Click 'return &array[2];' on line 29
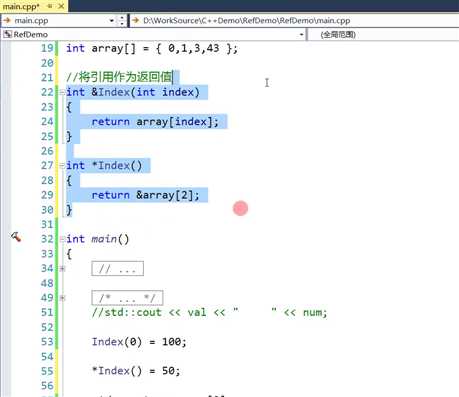459x397 pixels. 145,195
